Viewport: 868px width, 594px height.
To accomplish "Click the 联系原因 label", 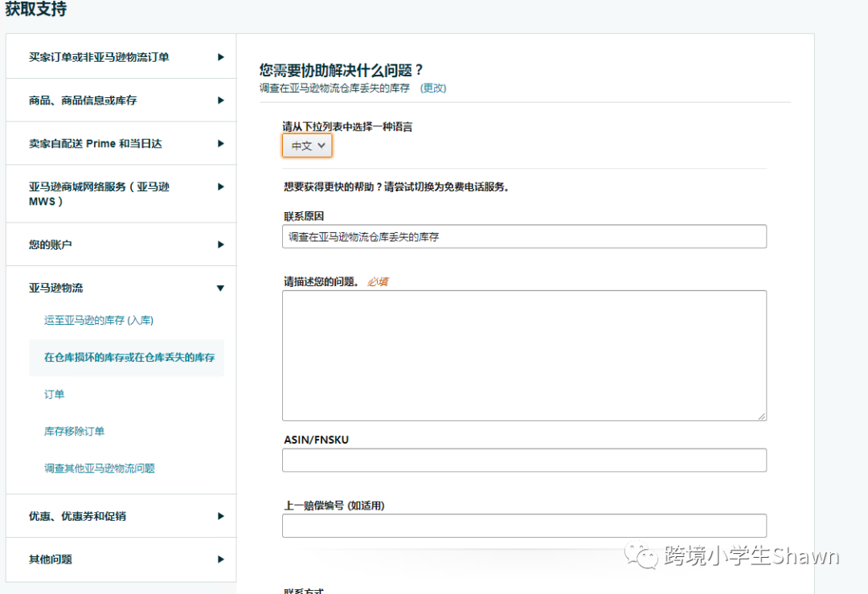I will coord(304,216).
